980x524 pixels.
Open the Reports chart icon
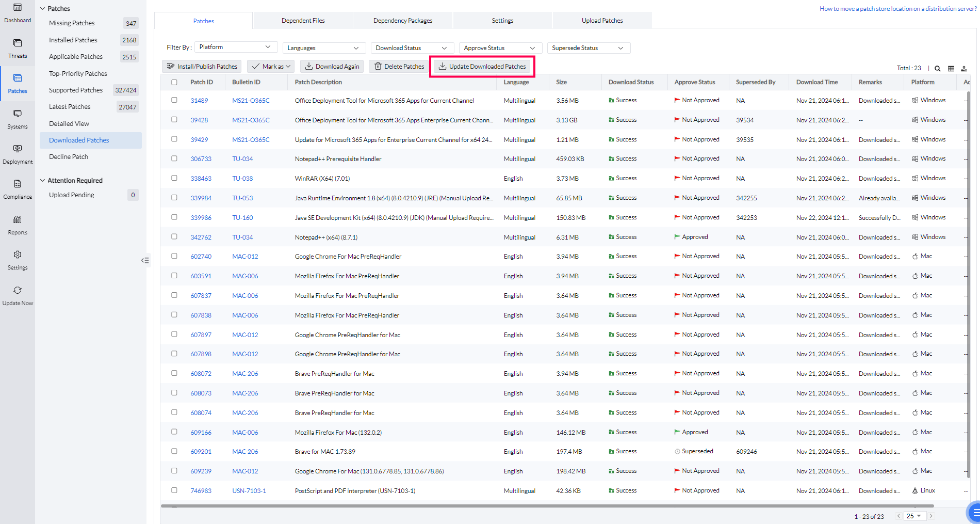point(18,220)
